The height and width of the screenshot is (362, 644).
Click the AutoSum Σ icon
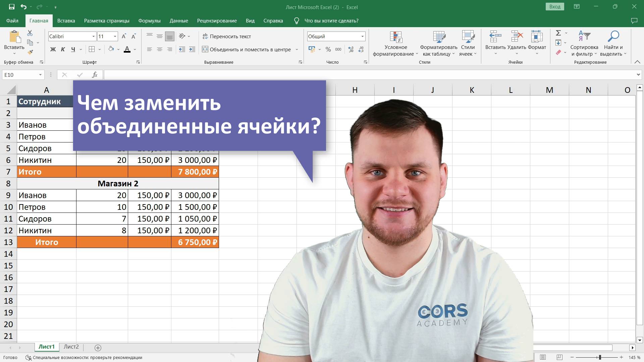pyautogui.click(x=557, y=33)
